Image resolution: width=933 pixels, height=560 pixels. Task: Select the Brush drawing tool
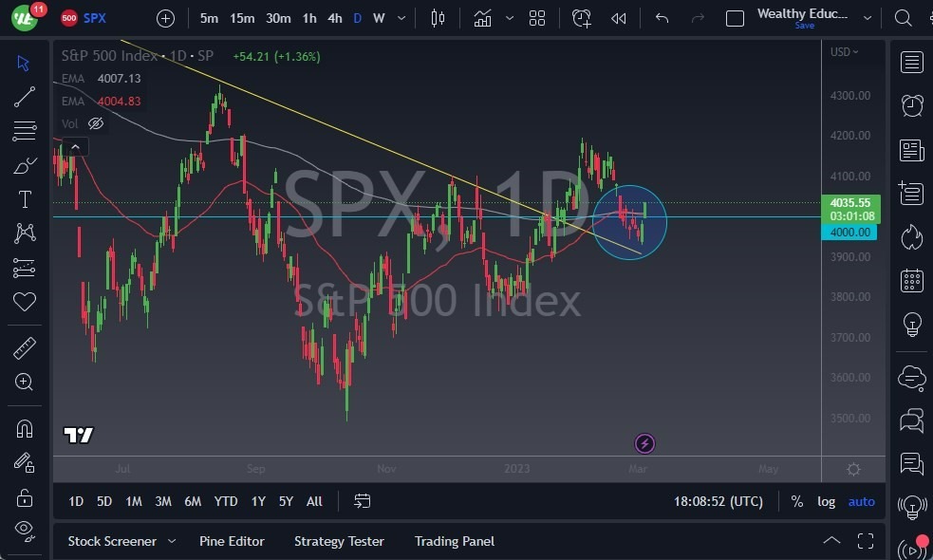(25, 164)
